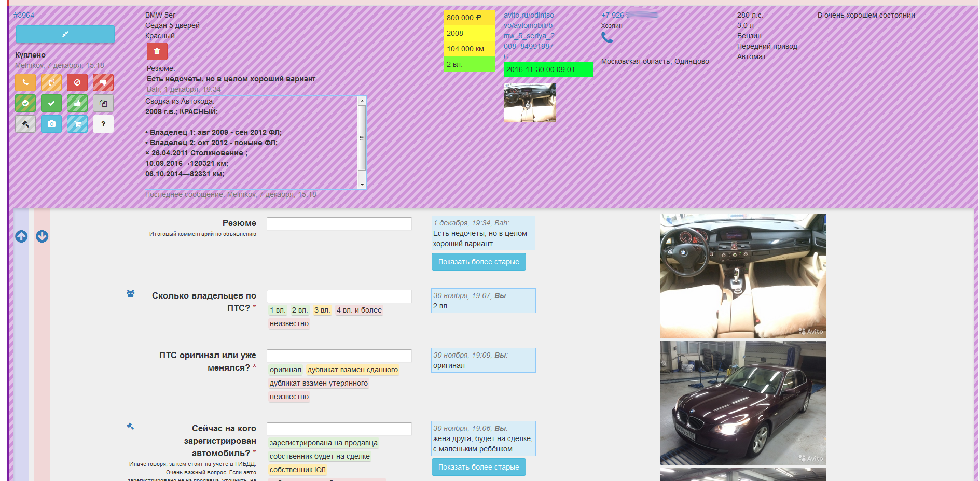Viewport: 980px width, 481px height.
Task: Click the red trash delete button
Action: click(x=157, y=51)
